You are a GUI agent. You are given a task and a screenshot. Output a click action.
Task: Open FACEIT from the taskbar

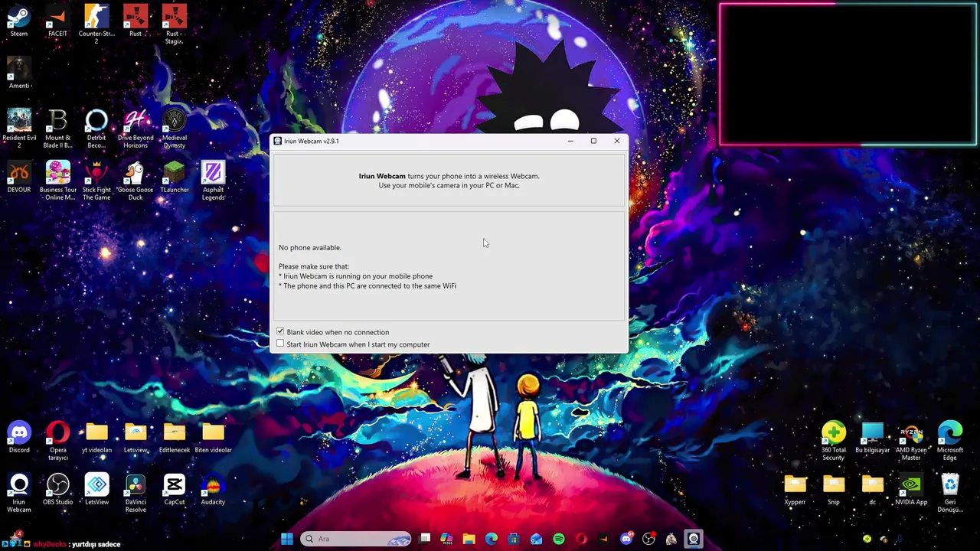pos(603,539)
